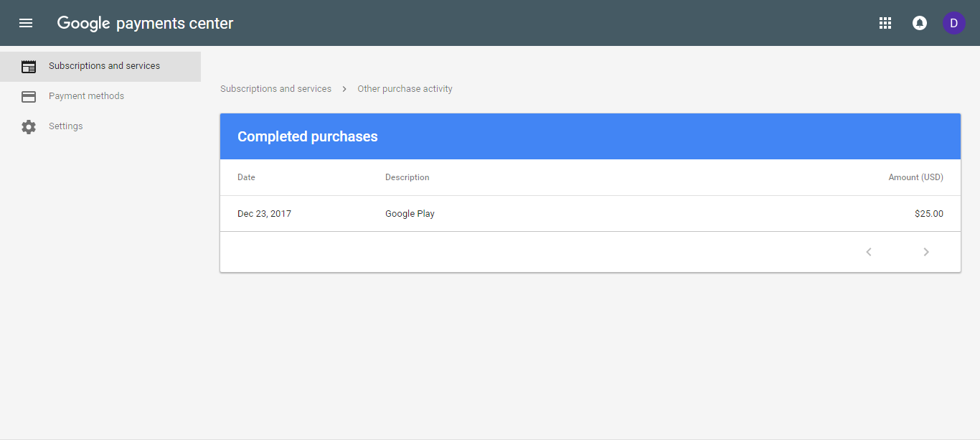Click the Payment methods card icon
980x440 pixels.
click(29, 95)
